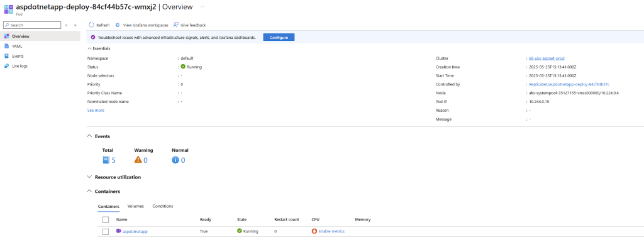Click the Refresh icon
644x250 pixels.
[x=92, y=25]
